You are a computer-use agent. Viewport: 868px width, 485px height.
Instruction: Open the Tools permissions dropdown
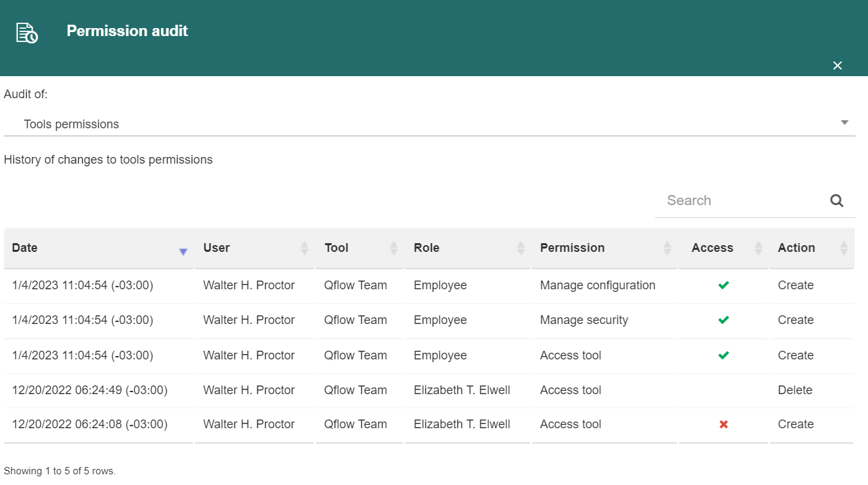pyautogui.click(x=429, y=124)
